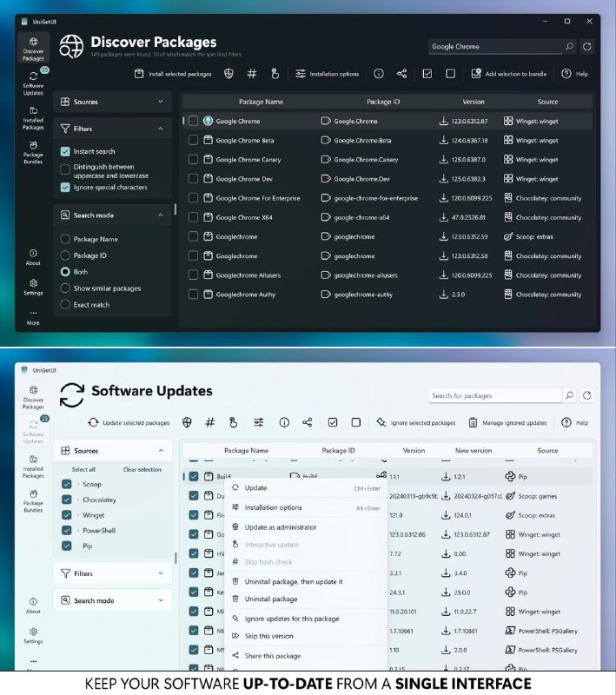Click the reload icon in Discover Packages window
Image resolution: width=616 pixels, height=695 pixels.
pos(587,46)
